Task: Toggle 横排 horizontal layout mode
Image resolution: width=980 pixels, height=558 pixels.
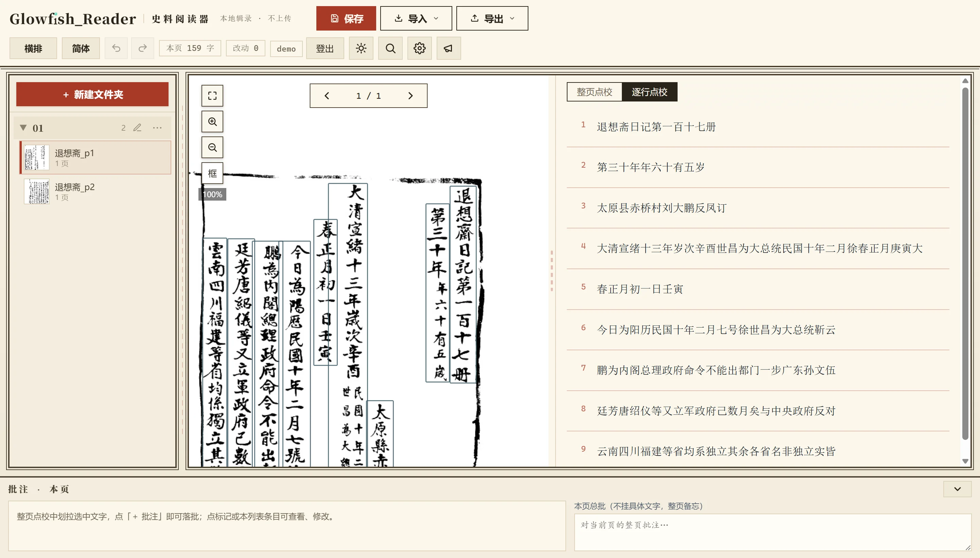Action: [33, 48]
